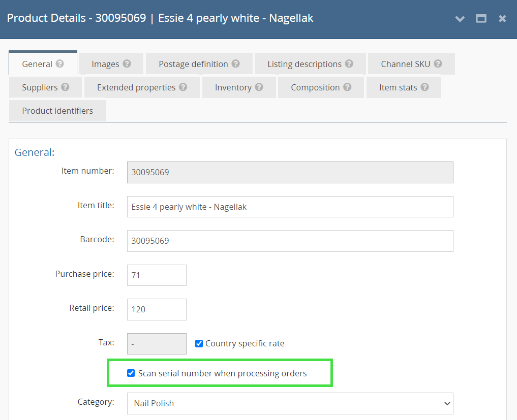Click help icon next to Extended properties
The width and height of the screenshot is (517, 420).
(183, 87)
